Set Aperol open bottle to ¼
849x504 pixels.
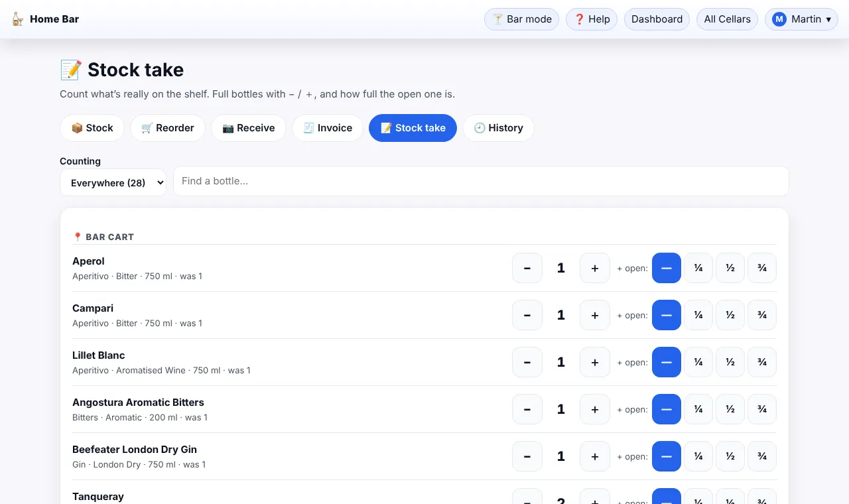[698, 268]
